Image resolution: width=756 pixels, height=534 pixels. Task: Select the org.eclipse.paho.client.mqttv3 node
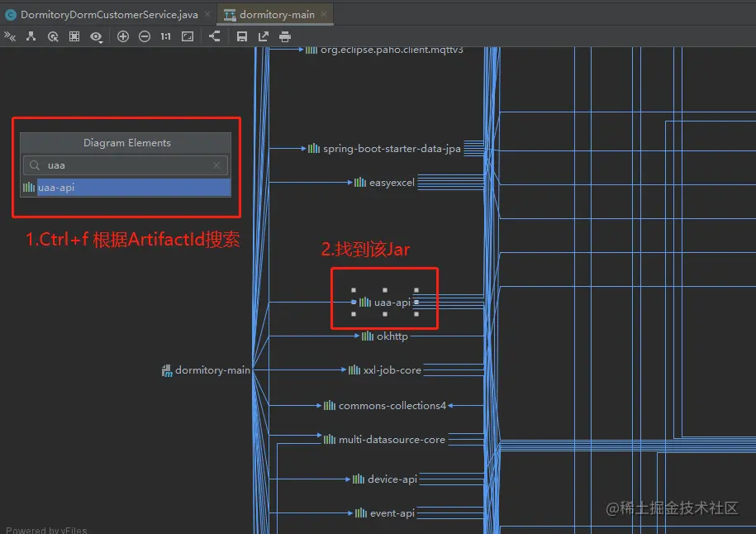click(385, 50)
